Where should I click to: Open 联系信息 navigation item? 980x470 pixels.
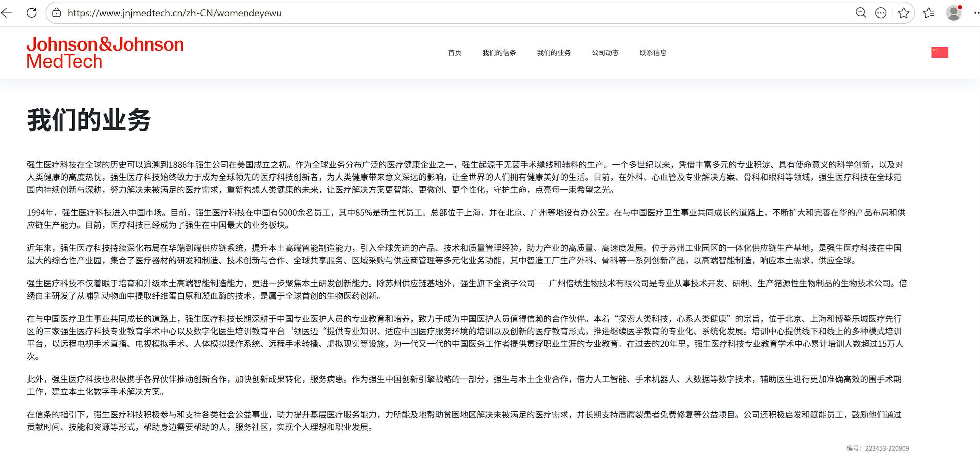(x=653, y=53)
